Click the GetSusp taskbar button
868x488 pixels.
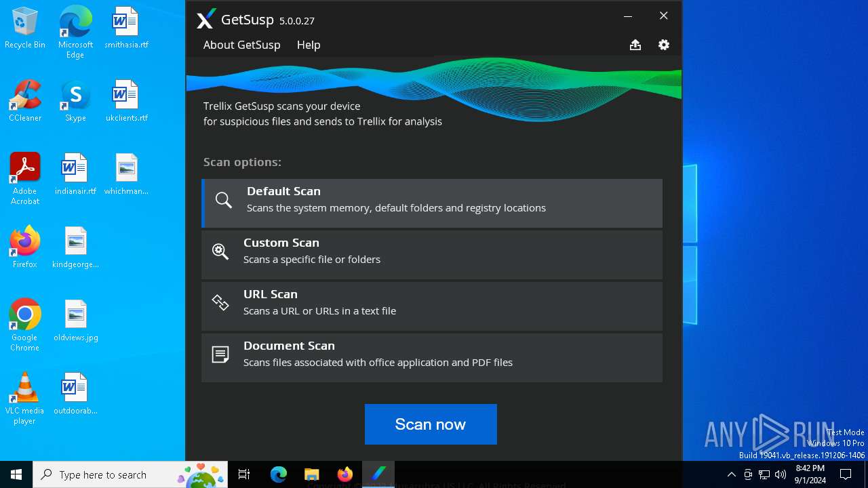[378, 474]
